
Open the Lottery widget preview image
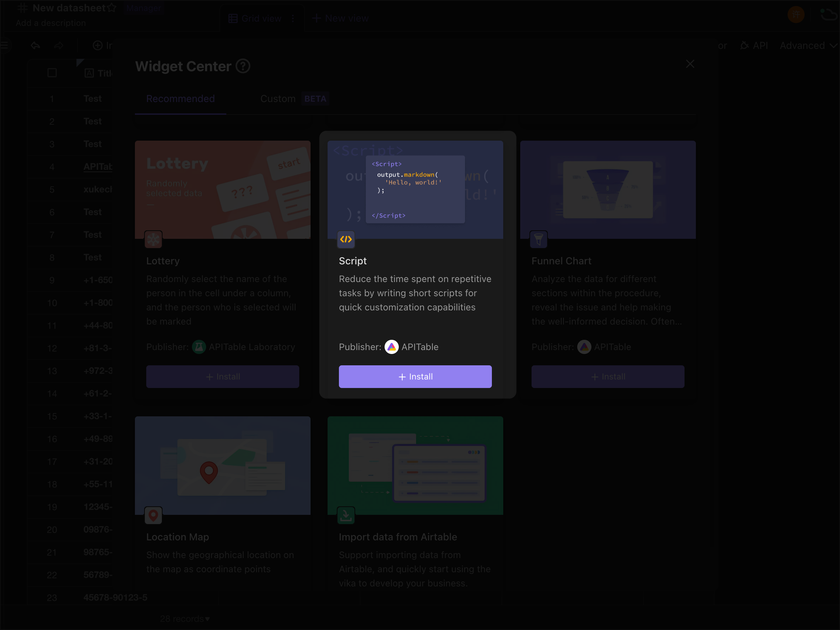222,190
